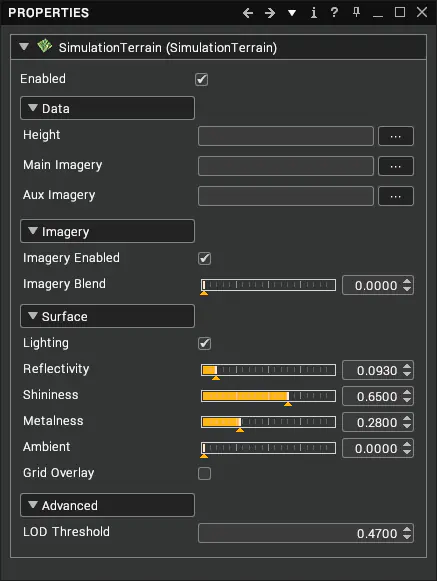Click the LOD Threshold value field
The image size is (437, 581).
[x=306, y=533]
